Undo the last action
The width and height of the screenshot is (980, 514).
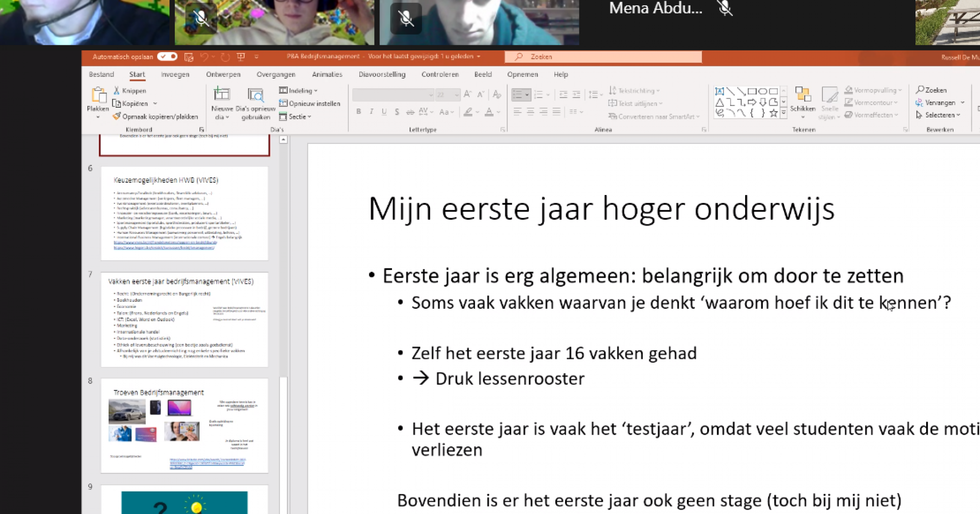(204, 57)
